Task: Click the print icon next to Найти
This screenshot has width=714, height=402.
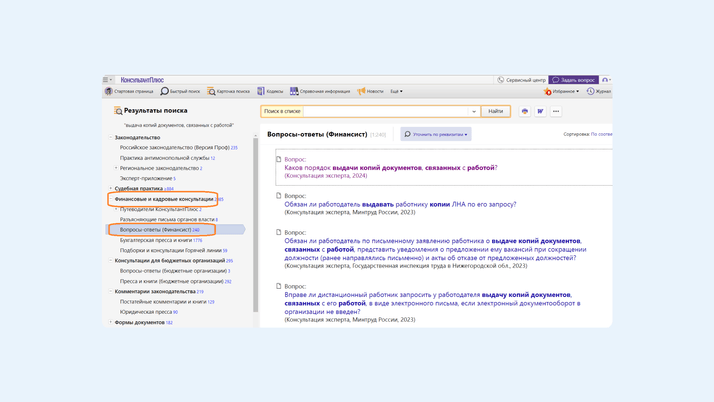Action: 524,111
